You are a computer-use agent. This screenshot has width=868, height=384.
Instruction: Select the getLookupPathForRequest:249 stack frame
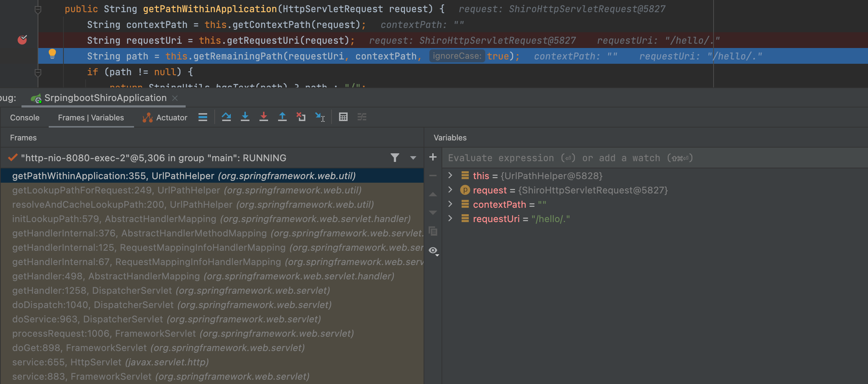tap(186, 190)
